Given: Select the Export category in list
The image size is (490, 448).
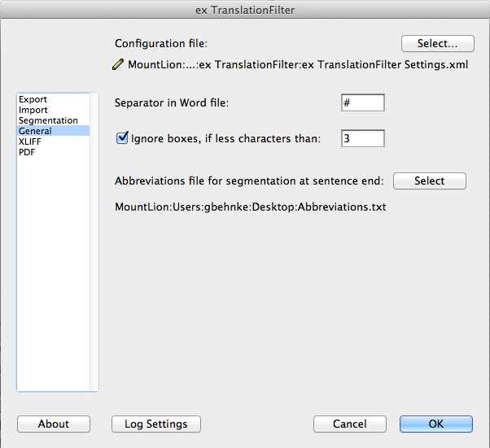Looking at the screenshot, I should [53, 99].
